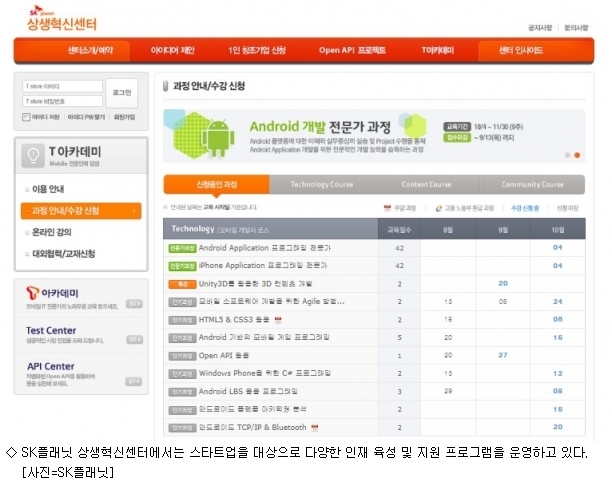The width and height of the screenshot is (612, 482).
Task: Click the orange 특강 badge on Unity3D row
Action: click(x=182, y=284)
